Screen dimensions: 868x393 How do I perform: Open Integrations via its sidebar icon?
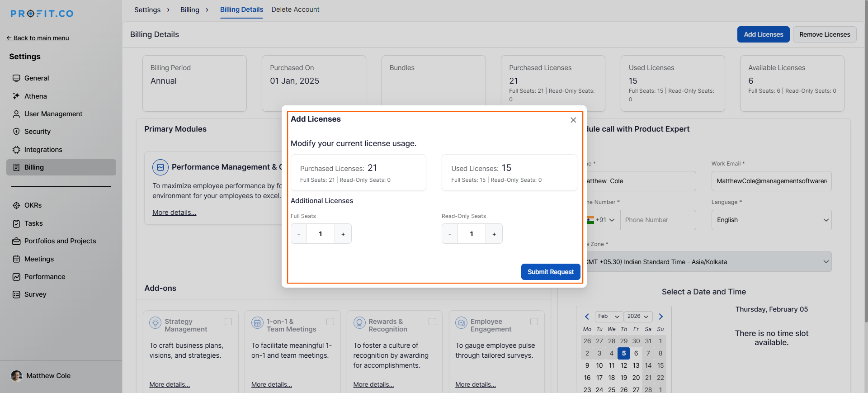(16, 150)
